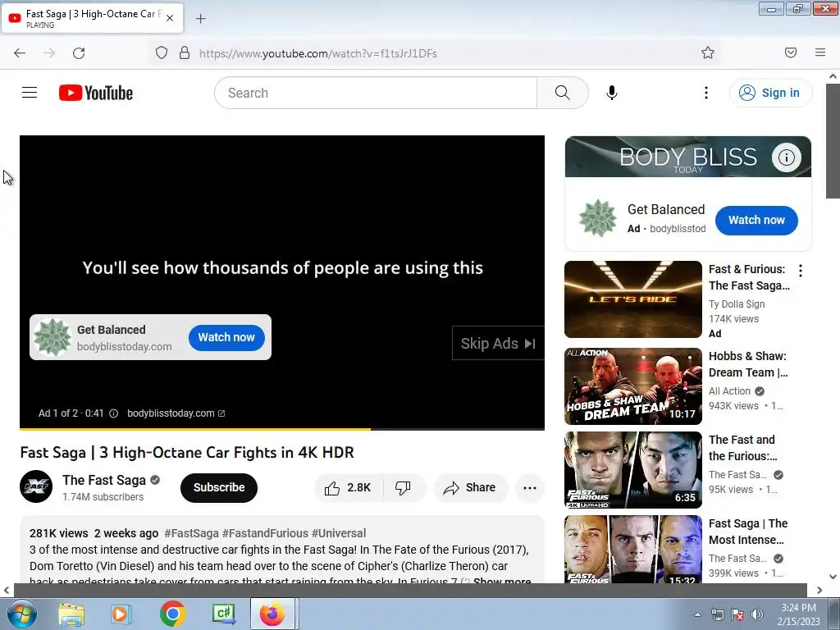
Task: Open options menu for Fast & Furious ad video
Action: point(800,271)
